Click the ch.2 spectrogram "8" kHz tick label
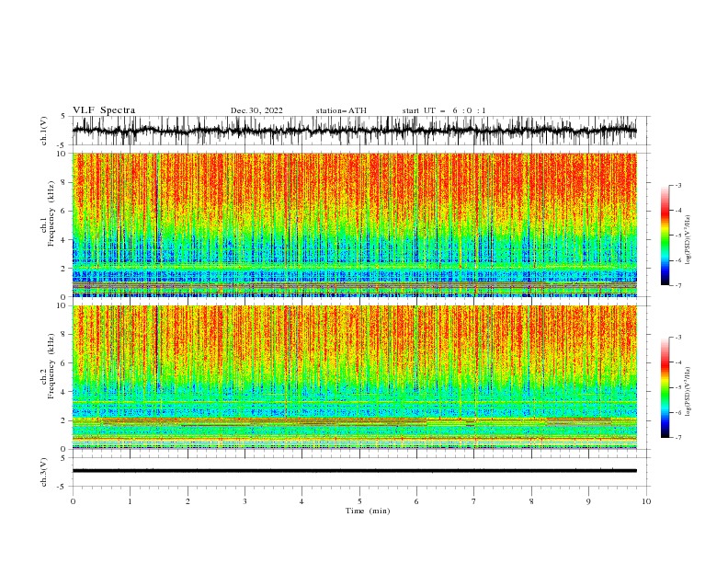The height and width of the screenshot is (563, 728). click(65, 334)
